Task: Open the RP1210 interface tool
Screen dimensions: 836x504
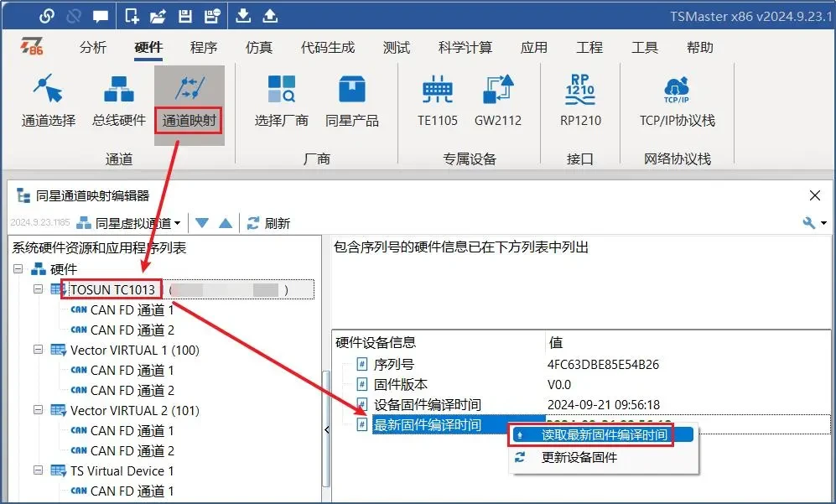Action: pos(580,101)
